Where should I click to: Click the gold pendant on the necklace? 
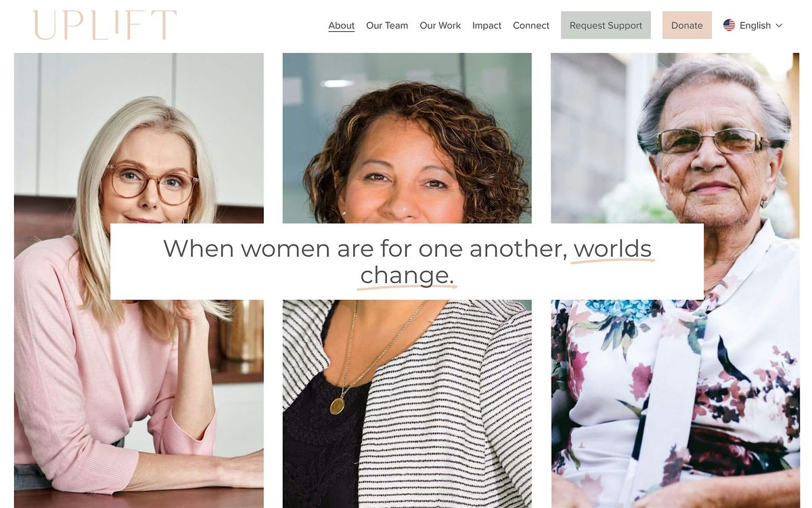(x=336, y=405)
